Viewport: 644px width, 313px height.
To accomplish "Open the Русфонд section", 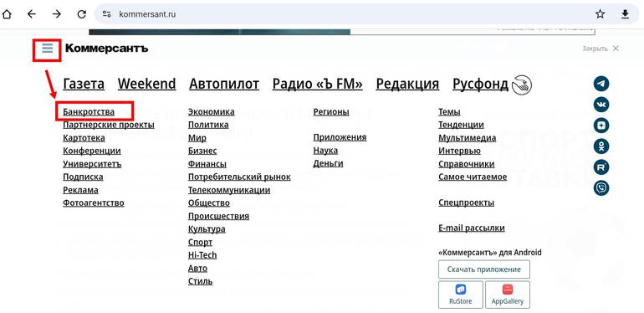I will click(481, 84).
